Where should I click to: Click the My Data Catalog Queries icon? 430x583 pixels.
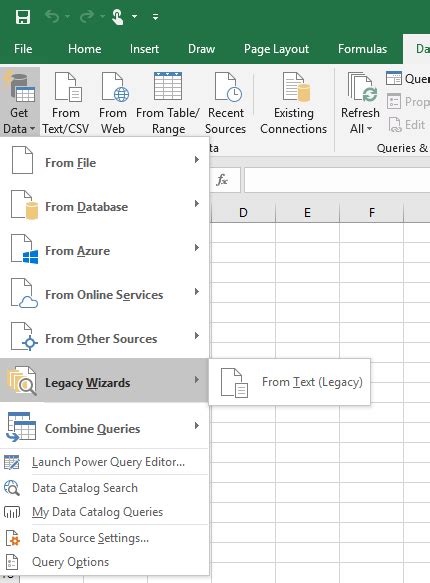click(x=12, y=512)
